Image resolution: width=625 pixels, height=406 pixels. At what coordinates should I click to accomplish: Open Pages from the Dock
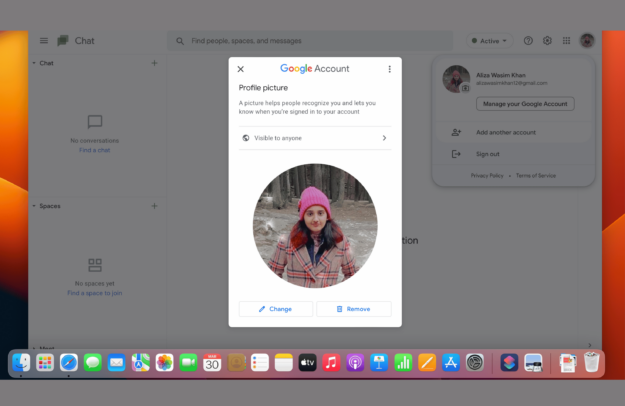pos(427,363)
